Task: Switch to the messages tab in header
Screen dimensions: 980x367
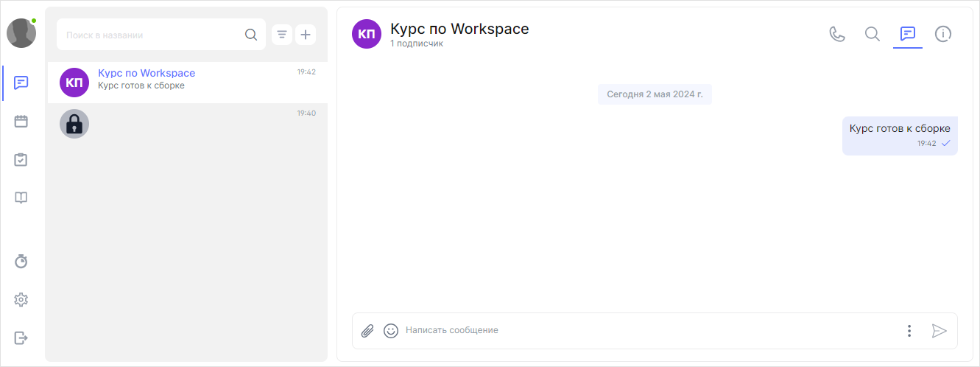Action: pos(908,34)
